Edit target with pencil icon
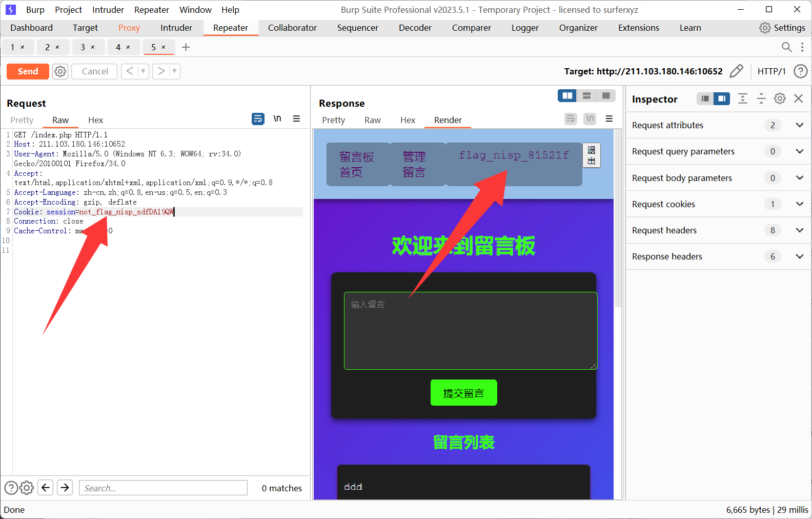The width and height of the screenshot is (812, 519). (736, 71)
